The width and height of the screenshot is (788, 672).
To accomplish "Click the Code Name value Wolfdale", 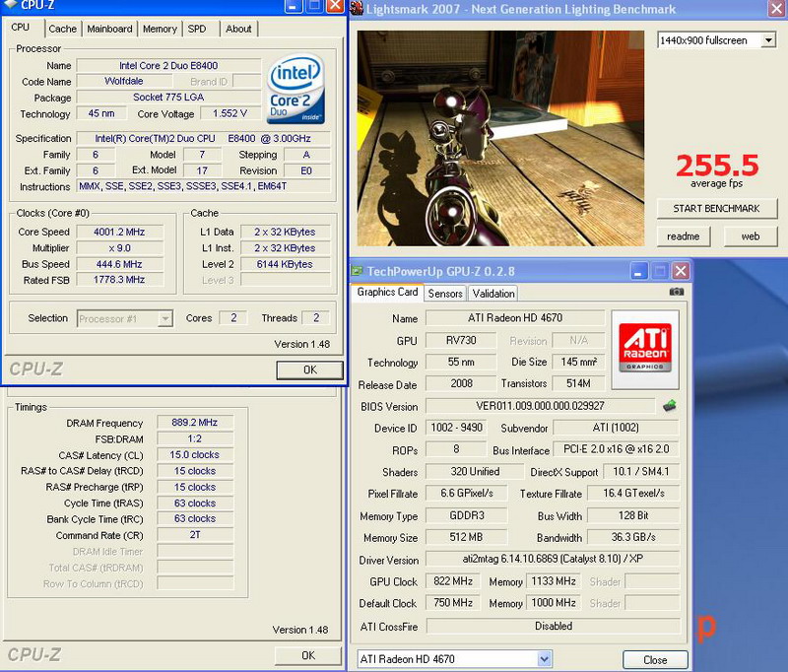I will tap(124, 81).
